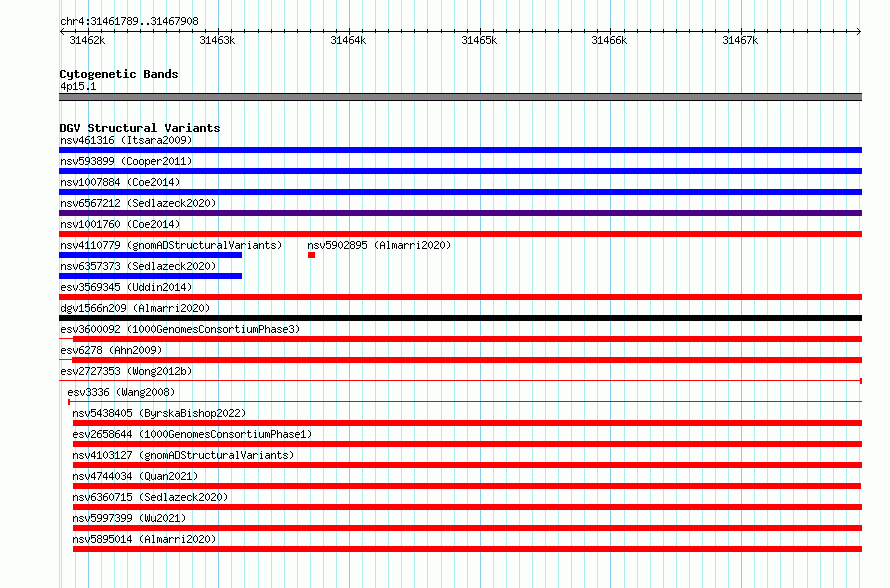The image size is (890, 588).
Task: Click the Cytogenetic Bands track title
Action: [x=119, y=74]
